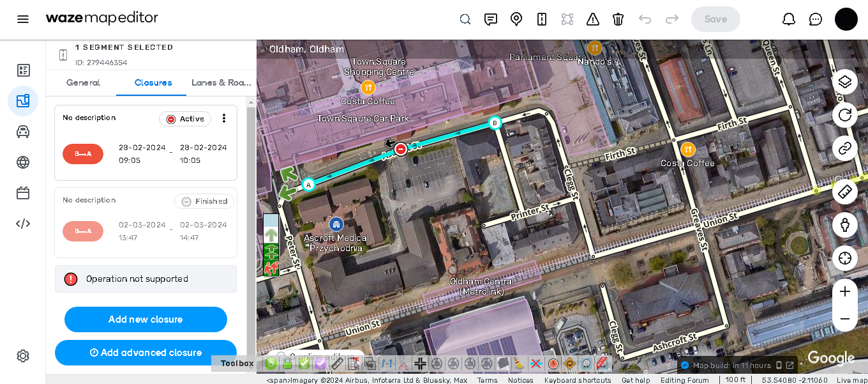Open the Lanes & Road tab

[221, 82]
